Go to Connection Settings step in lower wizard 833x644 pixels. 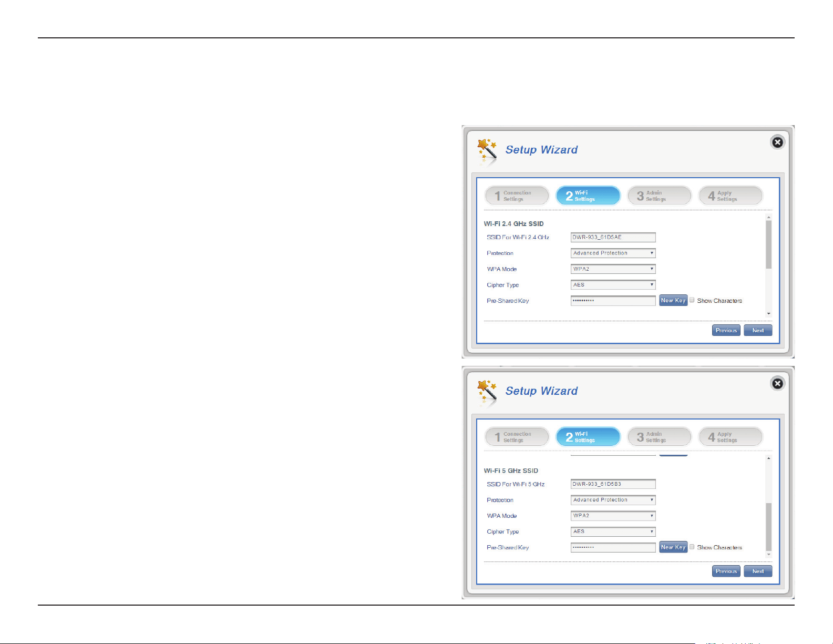pos(517,437)
